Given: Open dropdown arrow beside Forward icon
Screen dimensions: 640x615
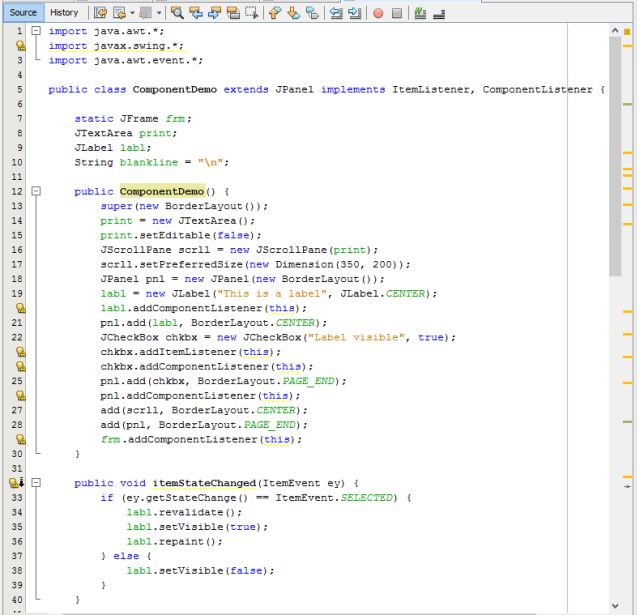Looking at the screenshot, I should 158,13.
